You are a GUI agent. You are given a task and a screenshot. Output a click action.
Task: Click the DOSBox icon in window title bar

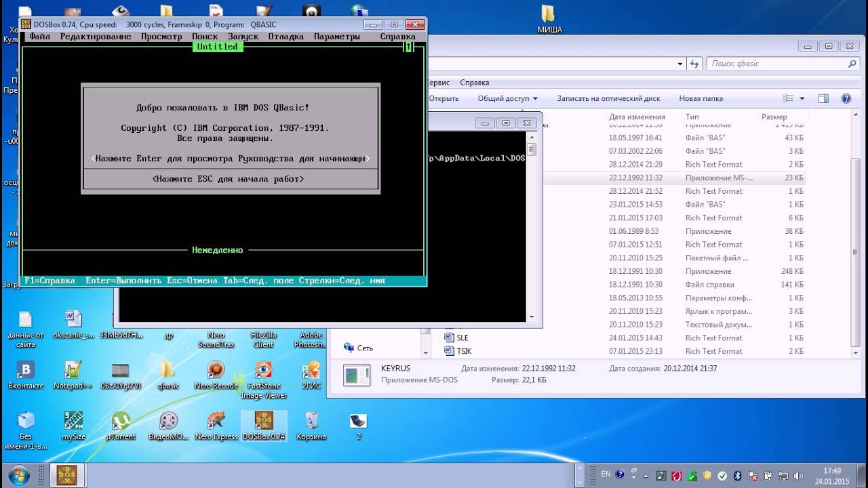click(26, 24)
